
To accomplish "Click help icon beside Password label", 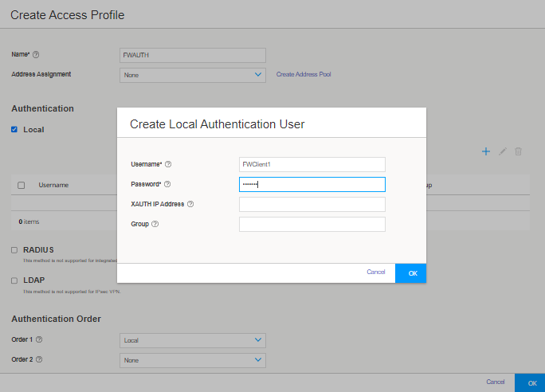I will click(167, 184).
